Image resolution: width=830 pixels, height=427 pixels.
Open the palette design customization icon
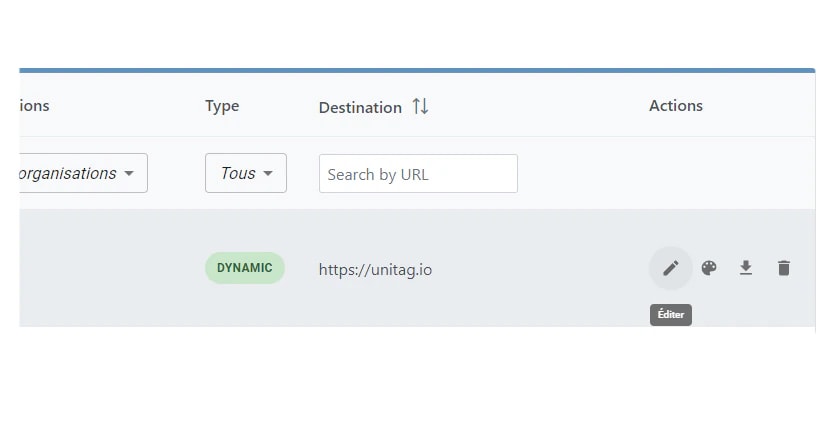pyautogui.click(x=709, y=268)
